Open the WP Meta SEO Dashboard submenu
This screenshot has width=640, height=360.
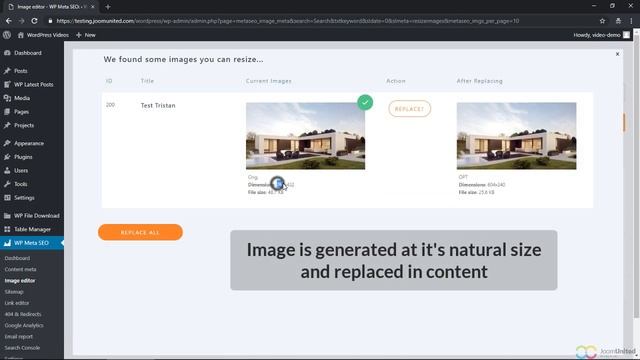coord(17,258)
